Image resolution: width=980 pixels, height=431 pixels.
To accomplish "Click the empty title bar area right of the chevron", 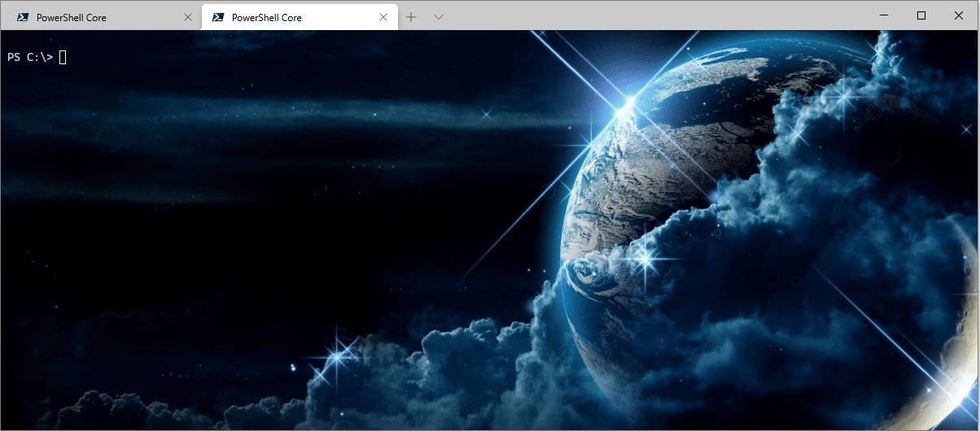I will click(651, 15).
